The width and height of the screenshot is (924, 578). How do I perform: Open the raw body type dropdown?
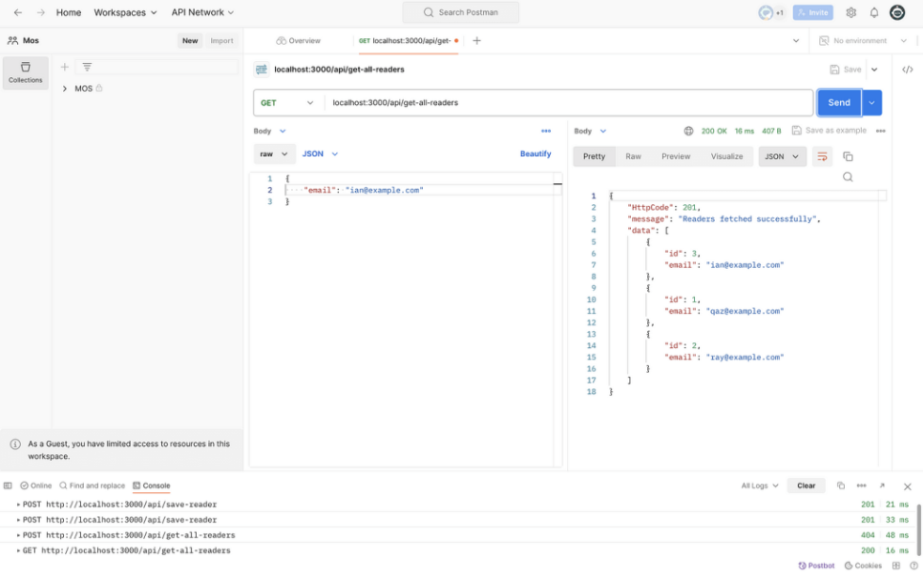[273, 154]
